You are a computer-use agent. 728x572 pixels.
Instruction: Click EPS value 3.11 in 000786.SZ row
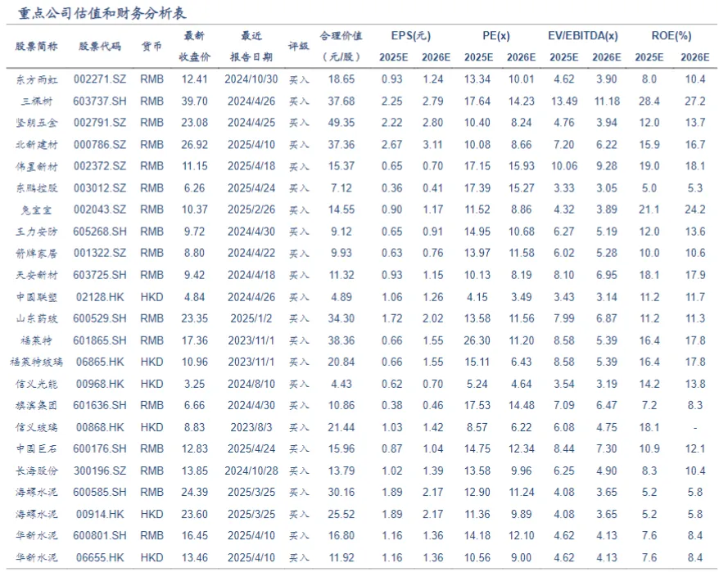tap(432, 145)
